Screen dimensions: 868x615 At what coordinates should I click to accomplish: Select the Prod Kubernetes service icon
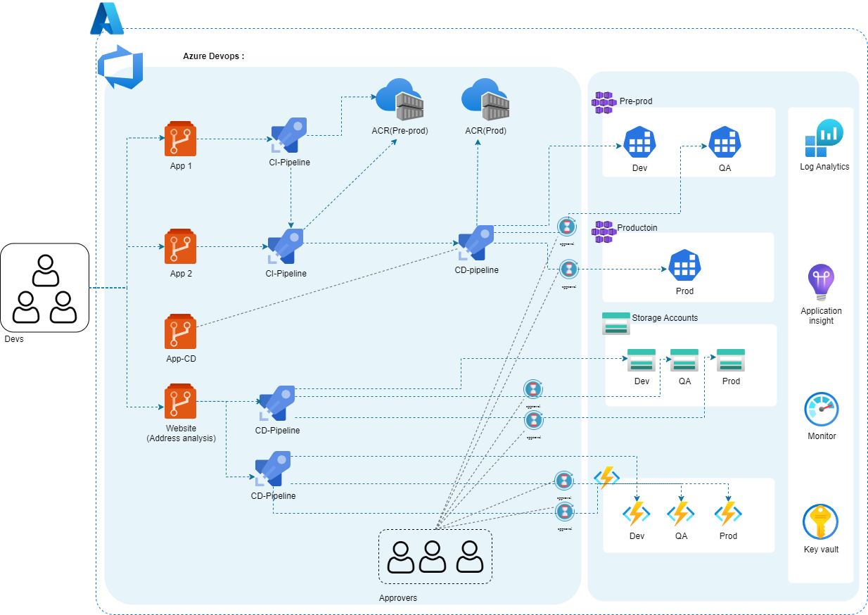[684, 267]
